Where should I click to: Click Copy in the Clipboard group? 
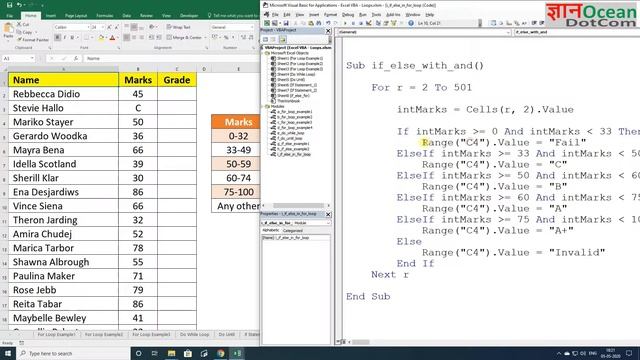pyautogui.click(x=25, y=32)
